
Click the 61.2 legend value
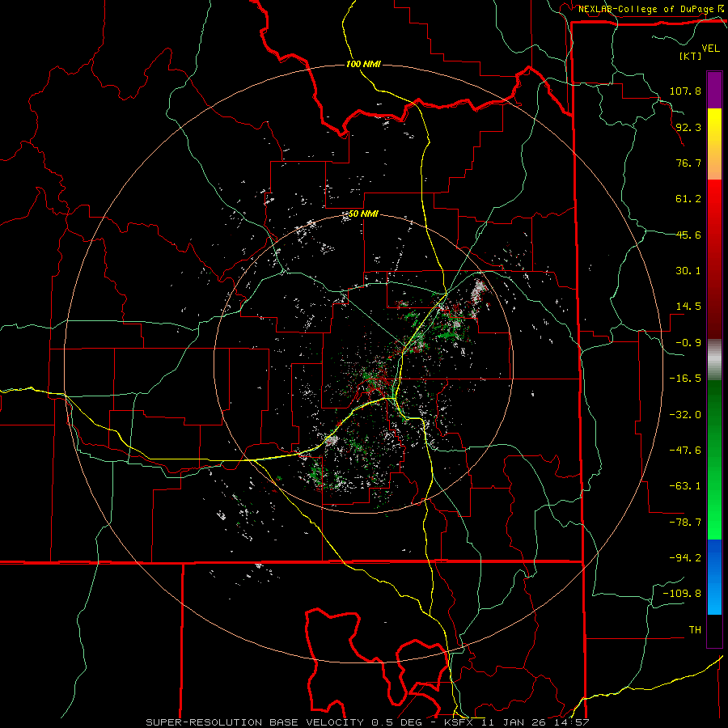tap(688, 199)
